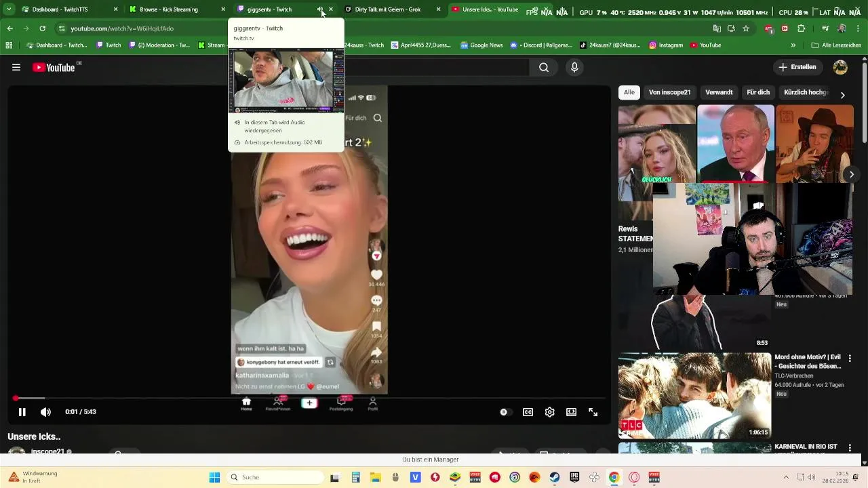
Task: Click the YouTube search magnifier button
Action: 544,67
